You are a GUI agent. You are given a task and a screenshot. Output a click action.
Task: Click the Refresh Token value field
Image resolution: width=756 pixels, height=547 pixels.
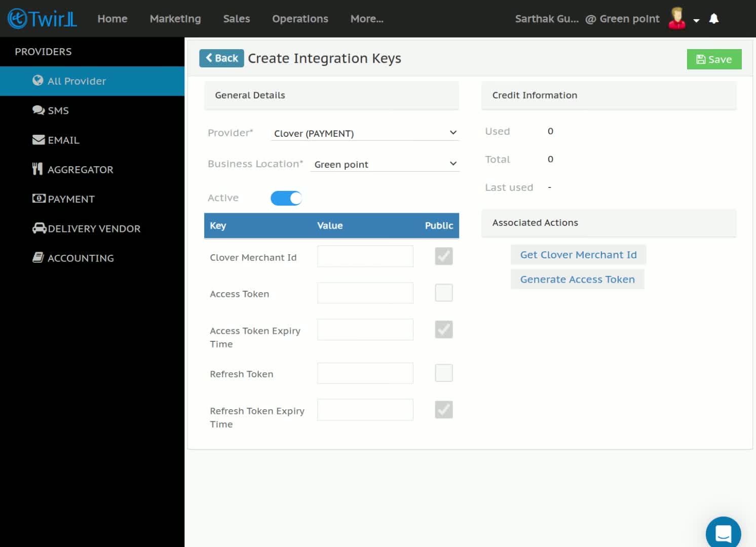click(x=365, y=373)
